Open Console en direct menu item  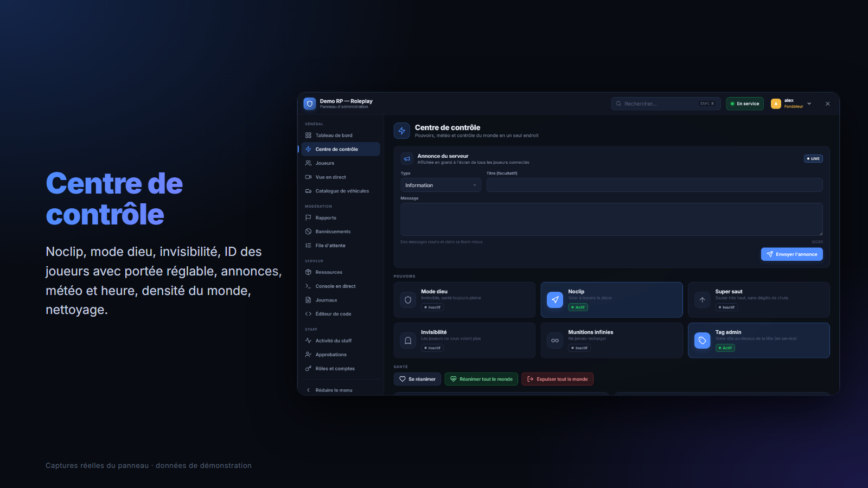341,286
